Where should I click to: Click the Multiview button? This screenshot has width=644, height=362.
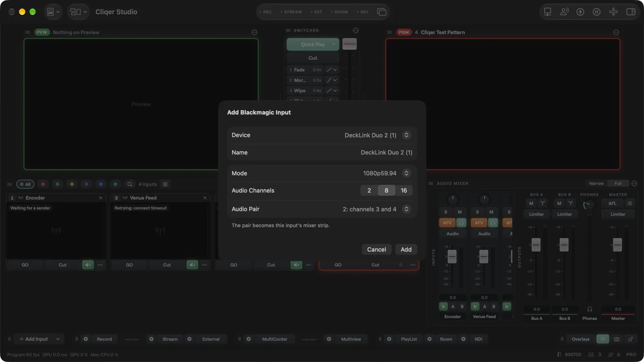[351, 339]
